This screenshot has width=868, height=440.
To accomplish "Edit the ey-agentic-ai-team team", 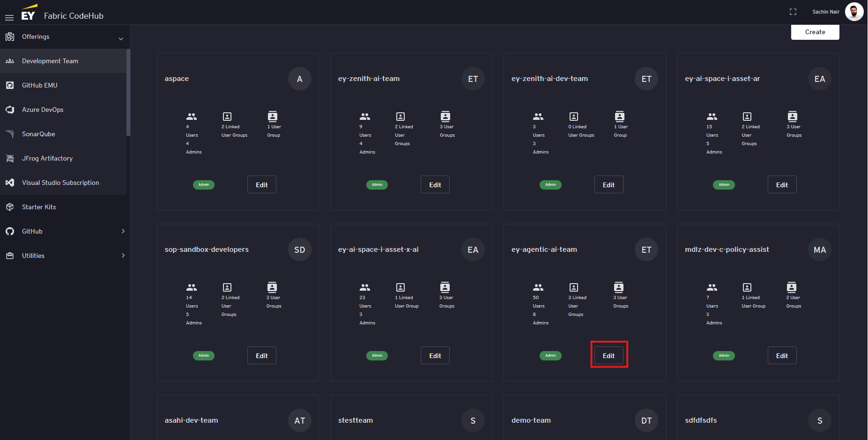I will 608,355.
